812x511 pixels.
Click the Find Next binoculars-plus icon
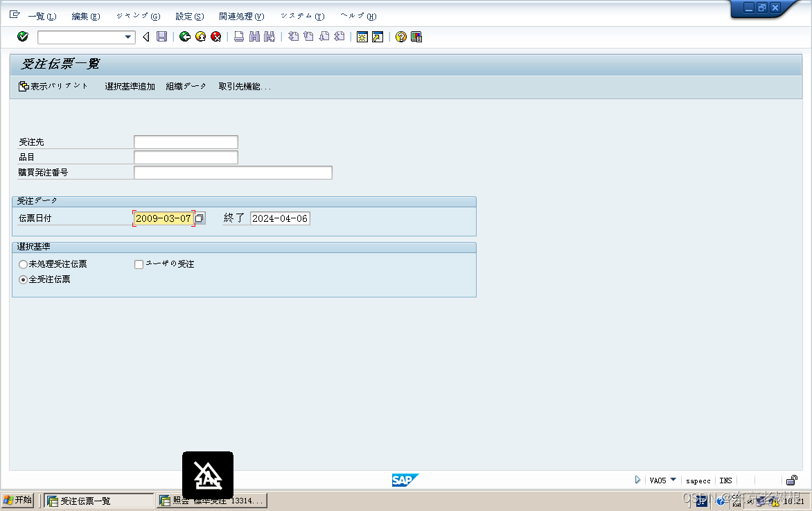pyautogui.click(x=270, y=37)
